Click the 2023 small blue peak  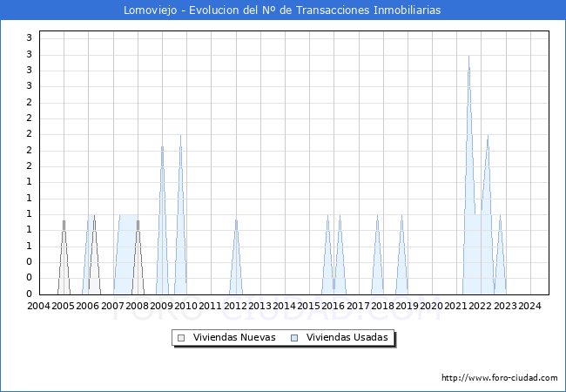click(500, 218)
